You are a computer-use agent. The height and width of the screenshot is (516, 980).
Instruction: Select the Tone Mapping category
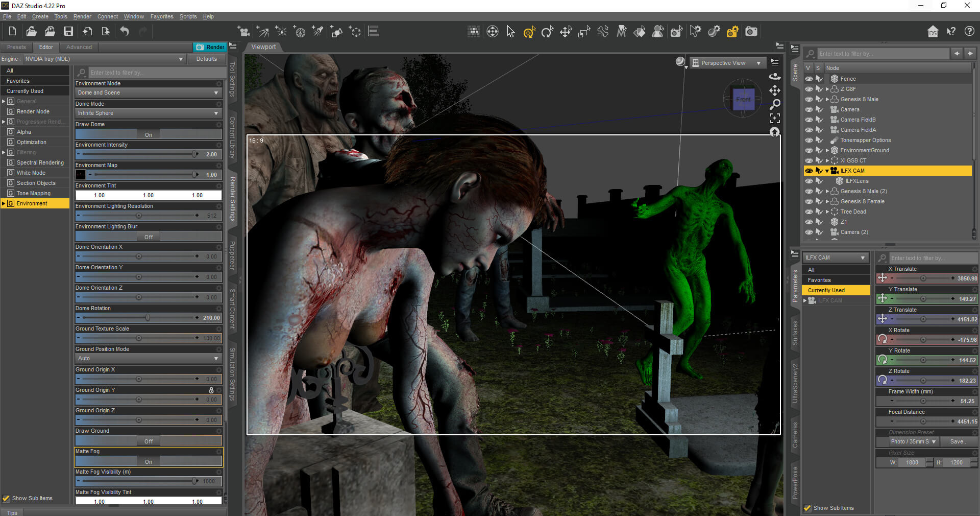[x=34, y=193]
